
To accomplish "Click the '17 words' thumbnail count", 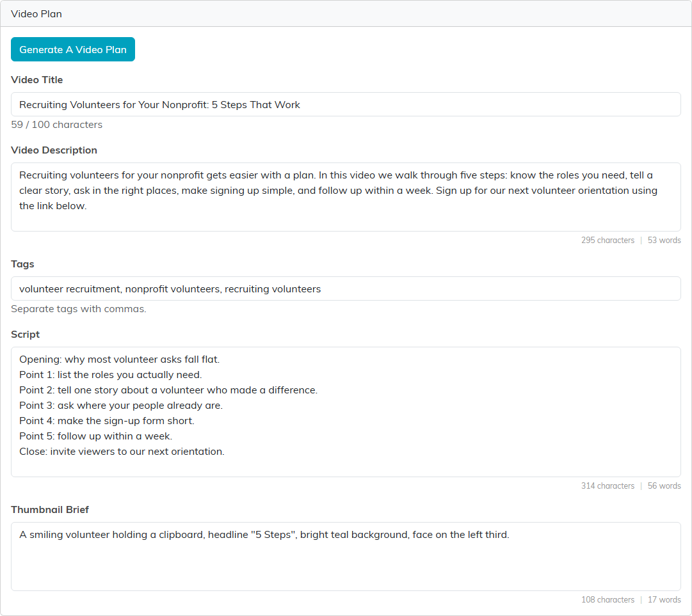I will click(664, 599).
